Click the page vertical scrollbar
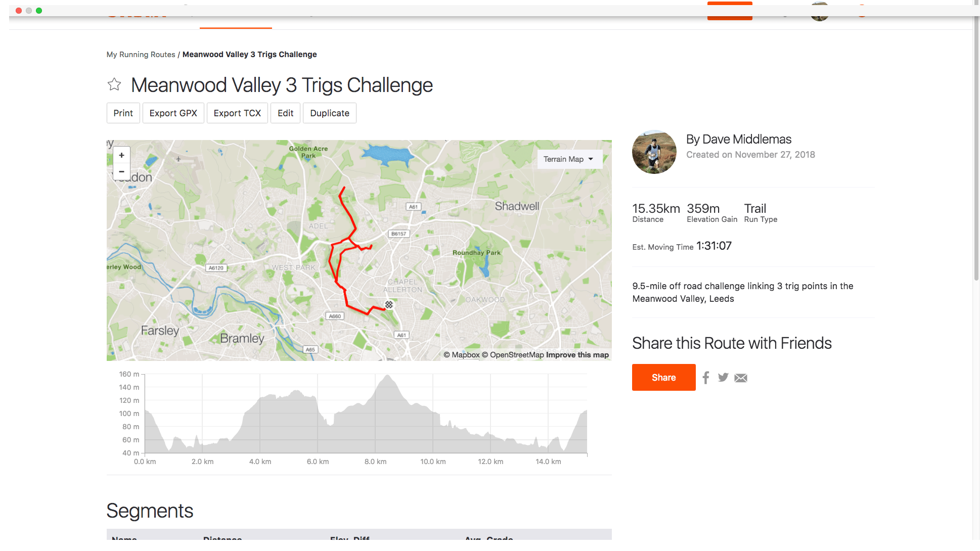980x551 pixels. [976, 152]
